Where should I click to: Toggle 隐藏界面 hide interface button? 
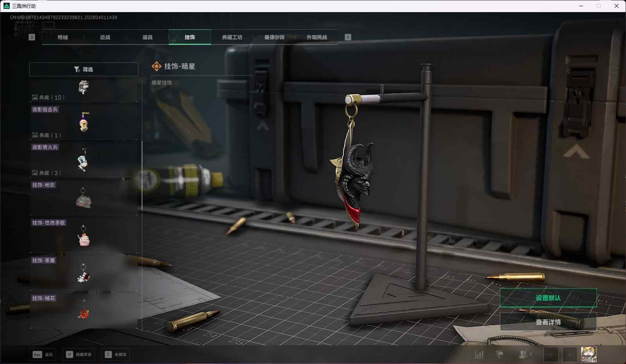coord(79,354)
